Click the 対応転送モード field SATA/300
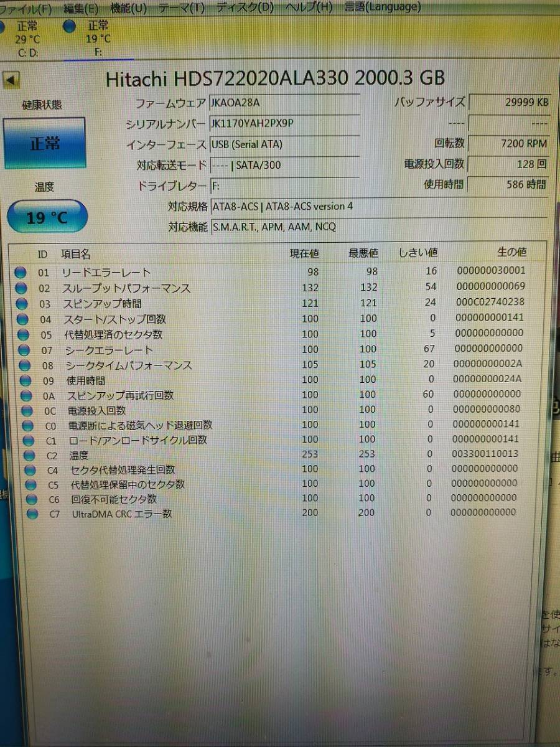 pyautogui.click(x=284, y=165)
